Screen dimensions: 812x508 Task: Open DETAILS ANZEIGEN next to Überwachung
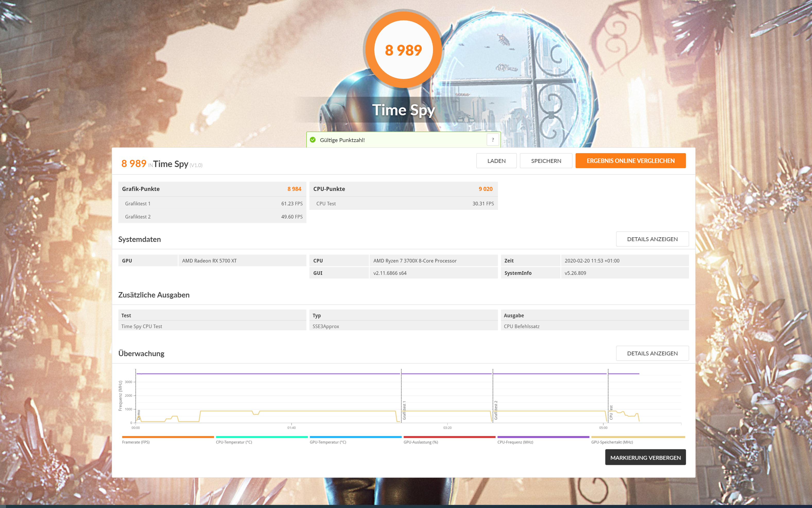pos(652,353)
